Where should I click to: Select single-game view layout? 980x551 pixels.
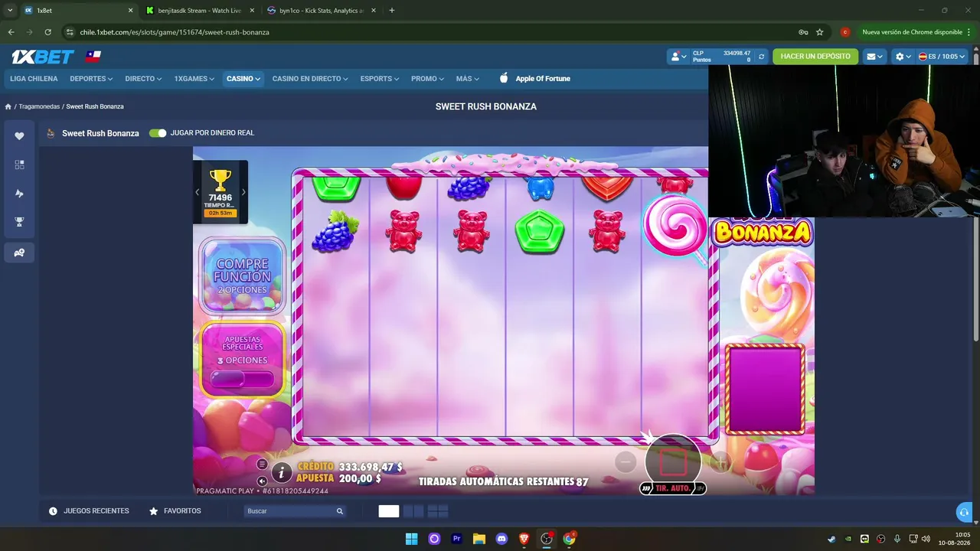point(389,511)
